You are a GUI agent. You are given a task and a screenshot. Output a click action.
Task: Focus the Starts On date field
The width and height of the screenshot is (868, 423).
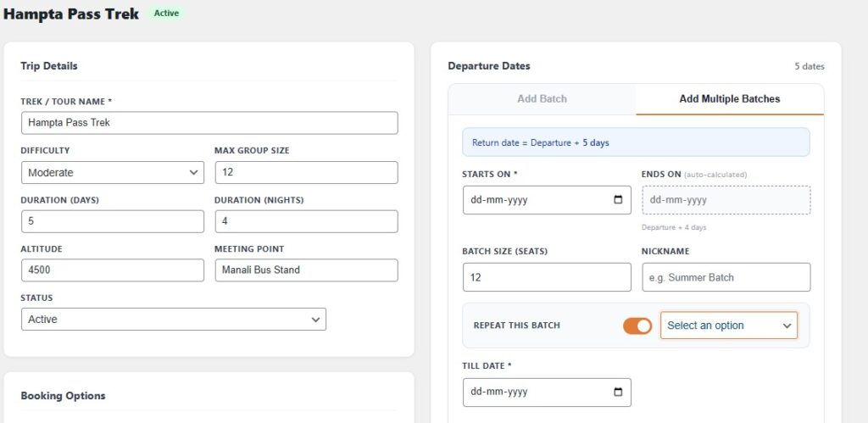pyautogui.click(x=547, y=200)
